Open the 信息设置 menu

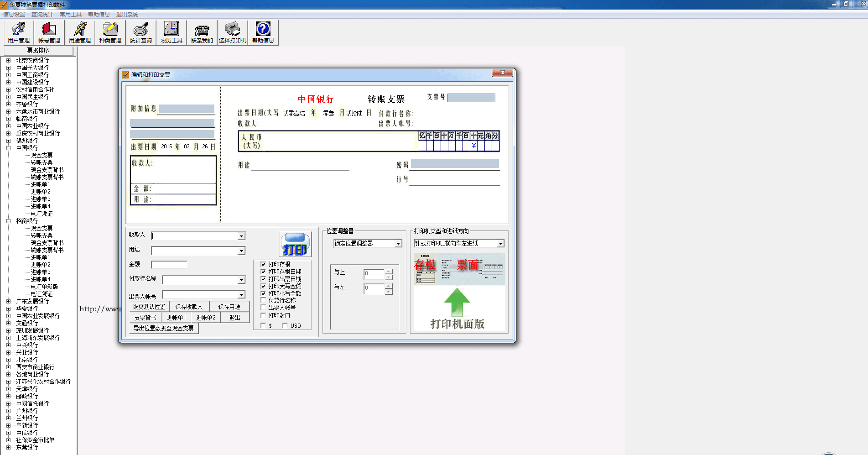(14, 15)
